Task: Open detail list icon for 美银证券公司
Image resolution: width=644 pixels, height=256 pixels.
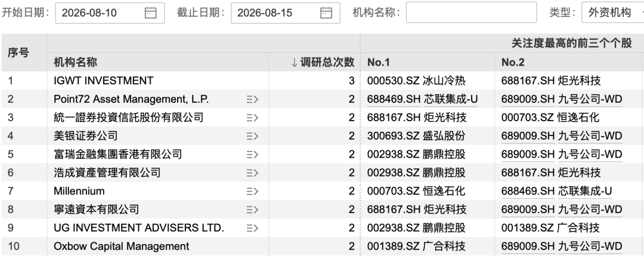Action: [x=252, y=136]
